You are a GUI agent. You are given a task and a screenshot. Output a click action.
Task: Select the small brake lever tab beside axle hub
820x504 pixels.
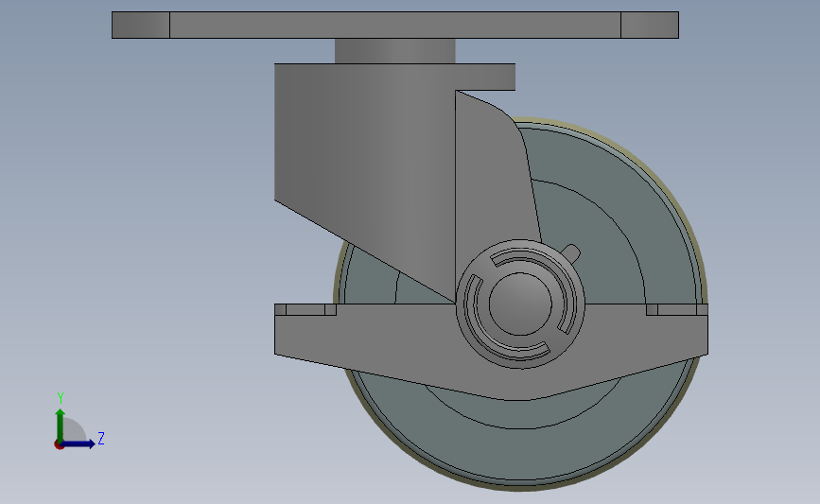point(571,252)
